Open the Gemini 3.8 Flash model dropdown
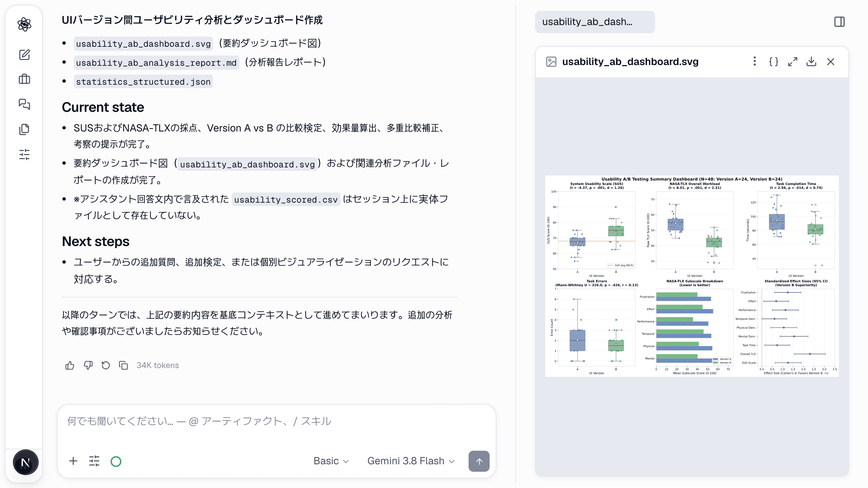The width and height of the screenshot is (868, 488). [411, 461]
